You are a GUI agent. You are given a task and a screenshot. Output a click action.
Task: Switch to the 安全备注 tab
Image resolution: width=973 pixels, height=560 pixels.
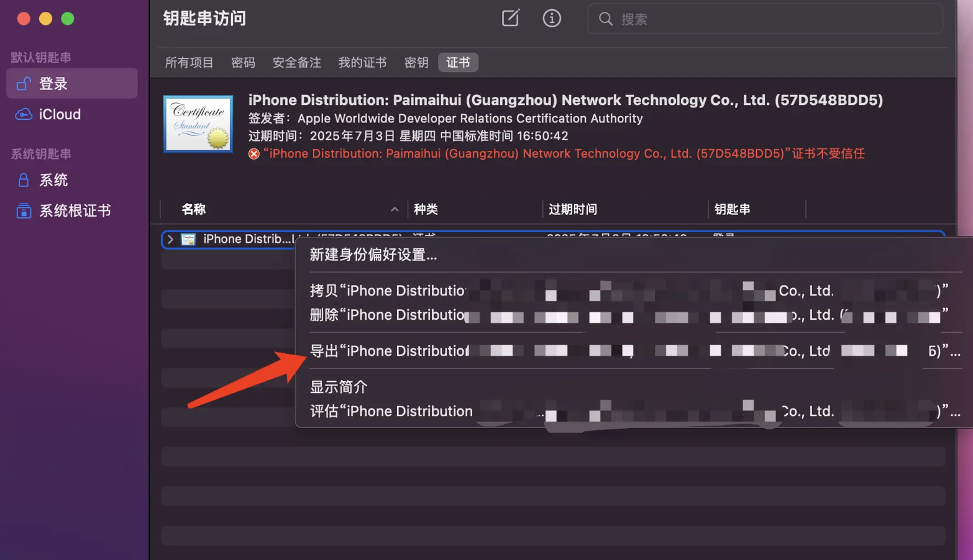pyautogui.click(x=297, y=63)
